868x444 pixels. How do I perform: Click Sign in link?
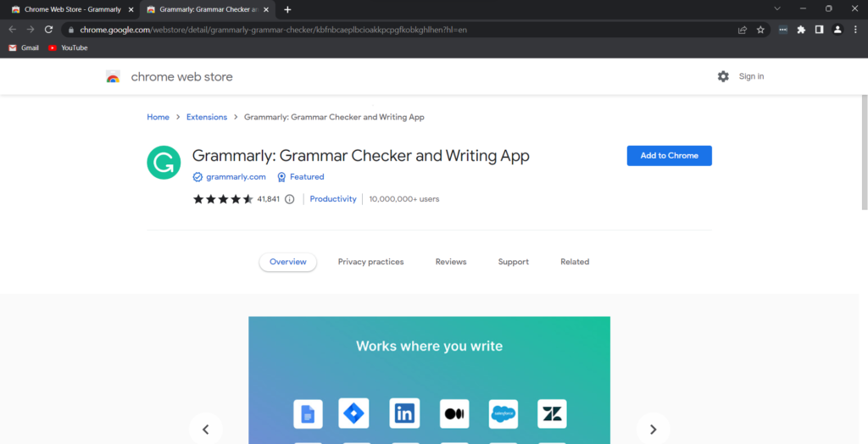pyautogui.click(x=751, y=76)
